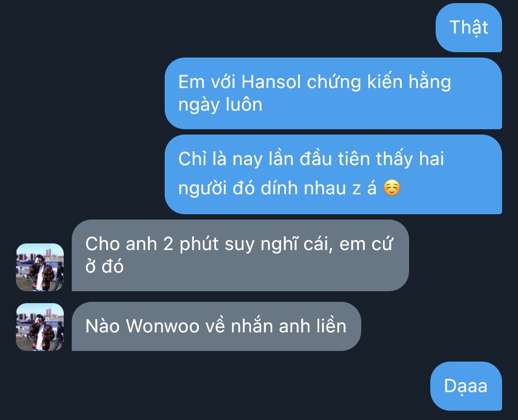The height and width of the screenshot is (420, 518).
Task: Click the words "chứng kiến hằng" in blue bubble
Action: coord(379,82)
